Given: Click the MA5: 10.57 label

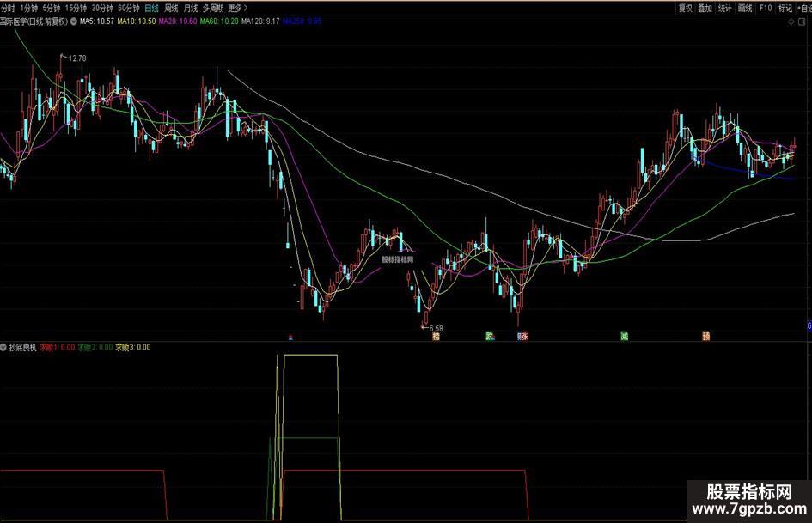Looking at the screenshot, I should (x=97, y=21).
